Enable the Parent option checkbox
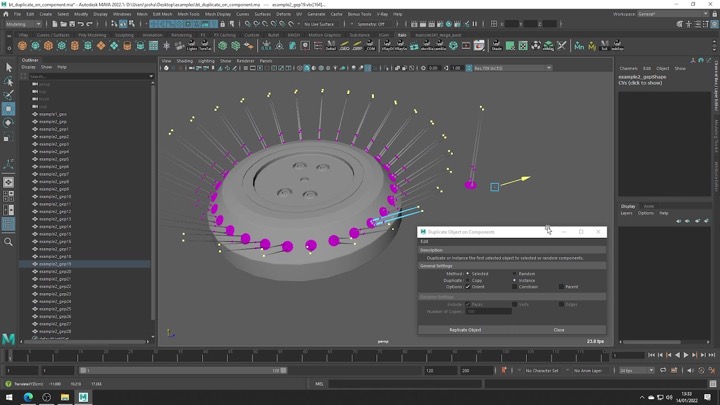The image size is (720, 405). [x=562, y=287]
